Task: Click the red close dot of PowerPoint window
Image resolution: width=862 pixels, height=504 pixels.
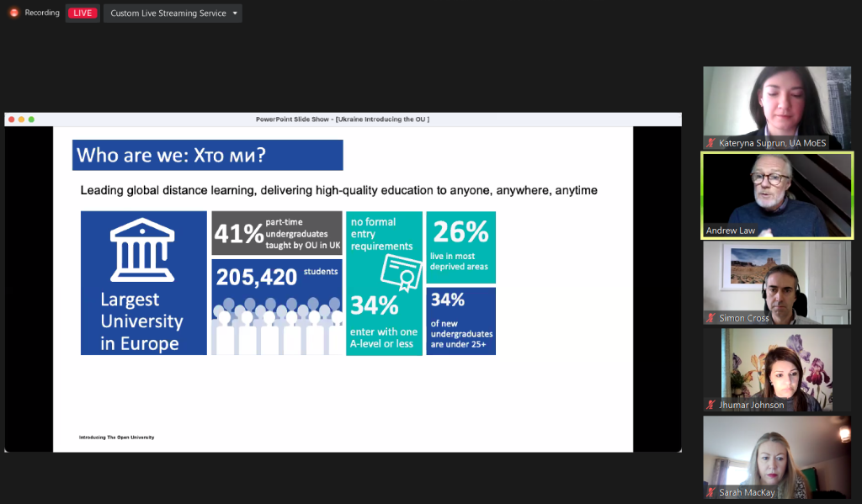Action: pos(12,119)
